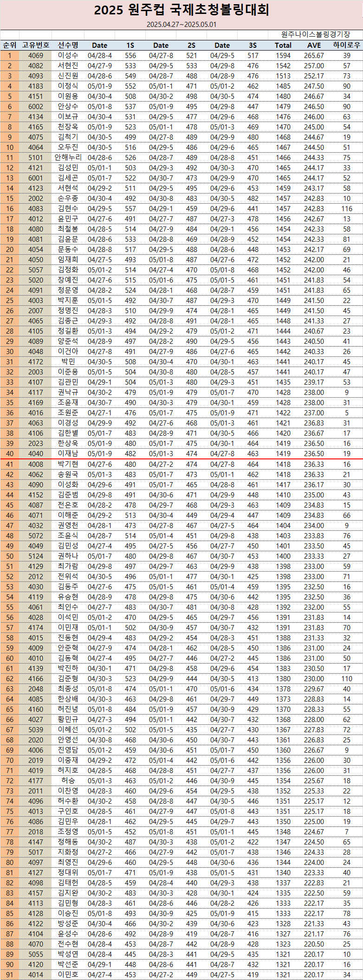Select the 1S column header
The width and height of the screenshot is (363, 980).
click(x=130, y=45)
